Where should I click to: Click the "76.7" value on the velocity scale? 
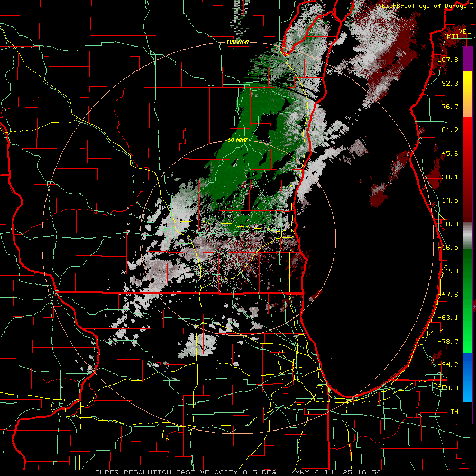click(450, 106)
